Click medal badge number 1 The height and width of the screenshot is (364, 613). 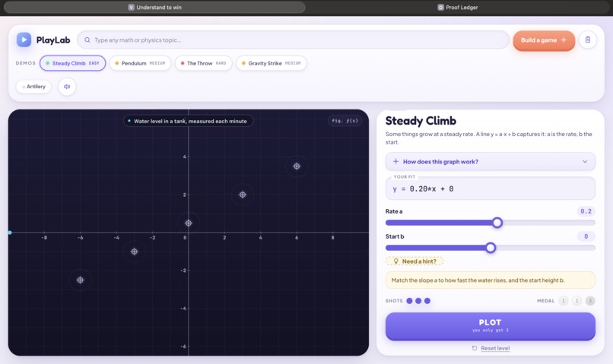coord(564,301)
